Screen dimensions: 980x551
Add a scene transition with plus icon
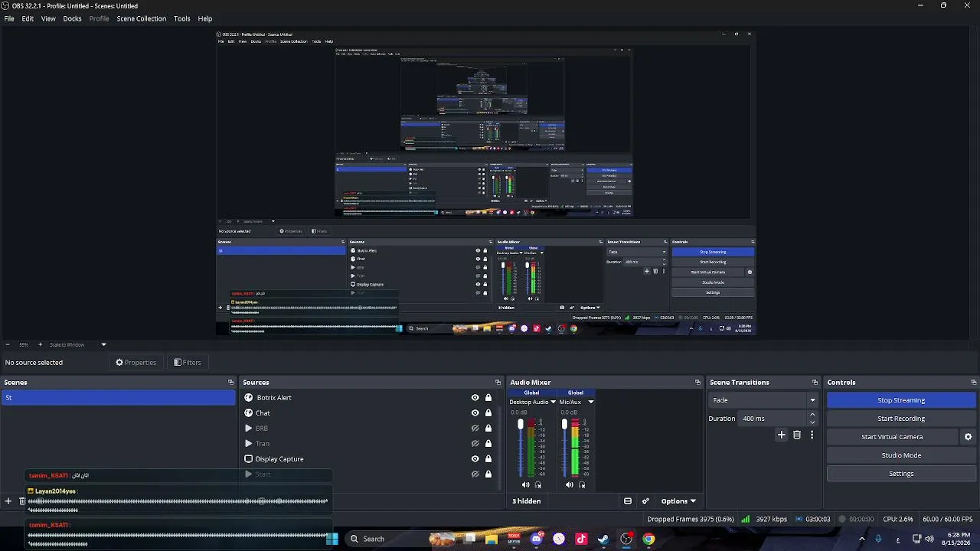point(781,435)
